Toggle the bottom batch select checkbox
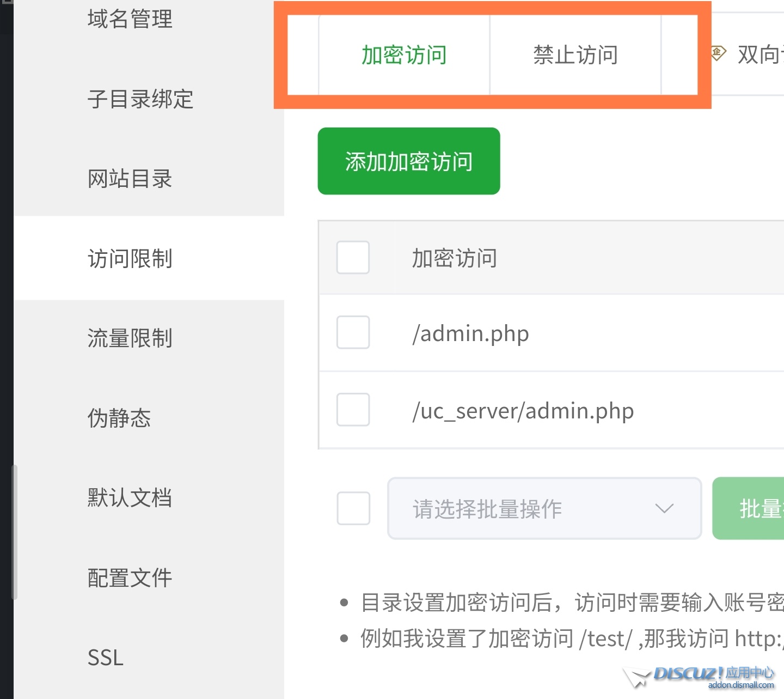 tap(353, 509)
